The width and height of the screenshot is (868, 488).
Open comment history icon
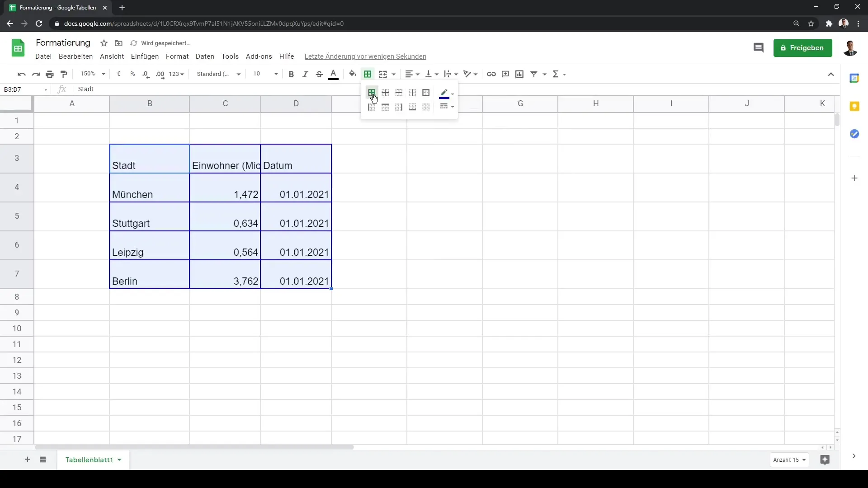759,48
